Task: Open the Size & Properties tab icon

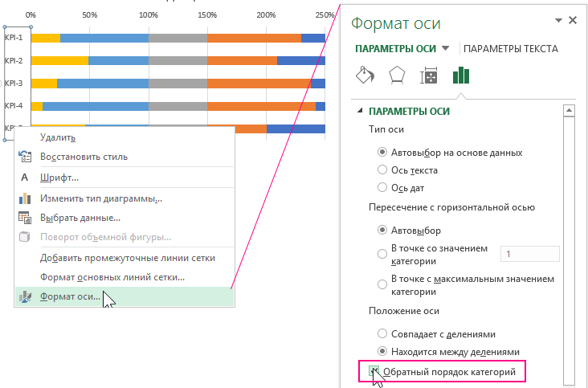Action: pyautogui.click(x=429, y=76)
